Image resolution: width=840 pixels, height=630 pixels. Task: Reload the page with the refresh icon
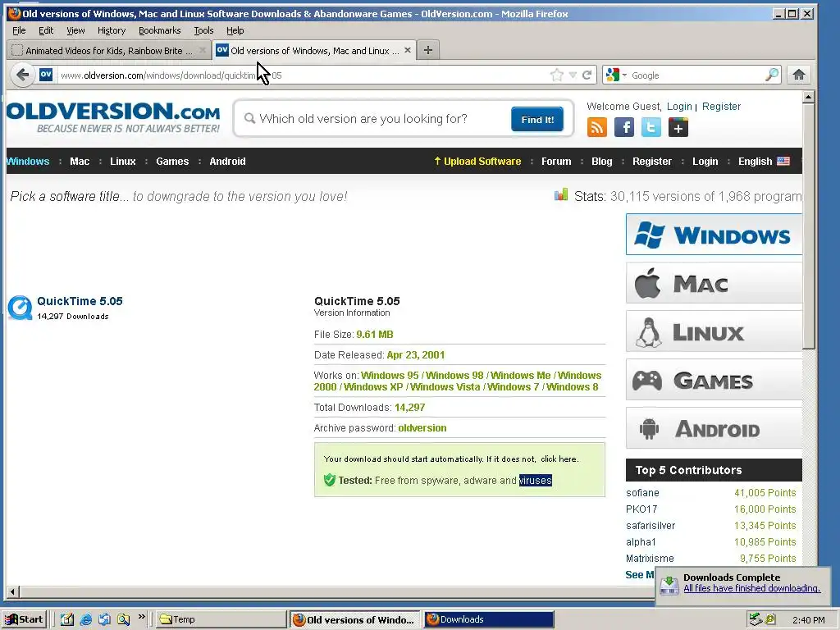[587, 75]
